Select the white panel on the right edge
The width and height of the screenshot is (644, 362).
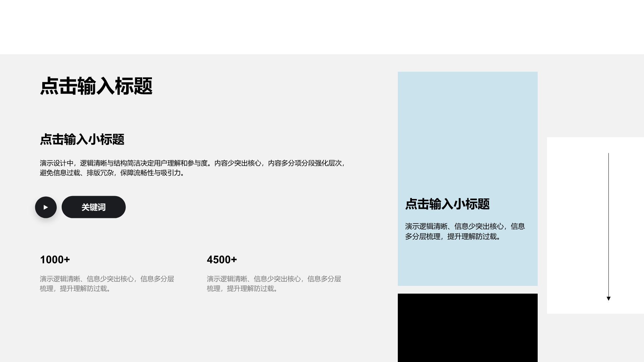(x=577, y=225)
